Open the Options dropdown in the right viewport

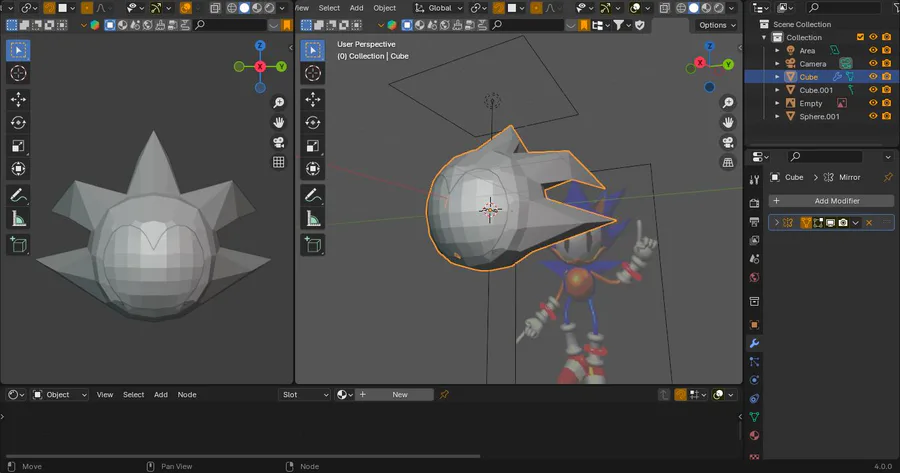(x=717, y=25)
